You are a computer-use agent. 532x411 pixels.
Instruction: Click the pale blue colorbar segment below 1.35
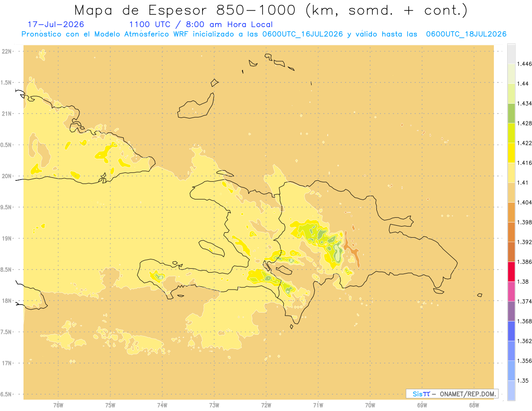pos(511,391)
